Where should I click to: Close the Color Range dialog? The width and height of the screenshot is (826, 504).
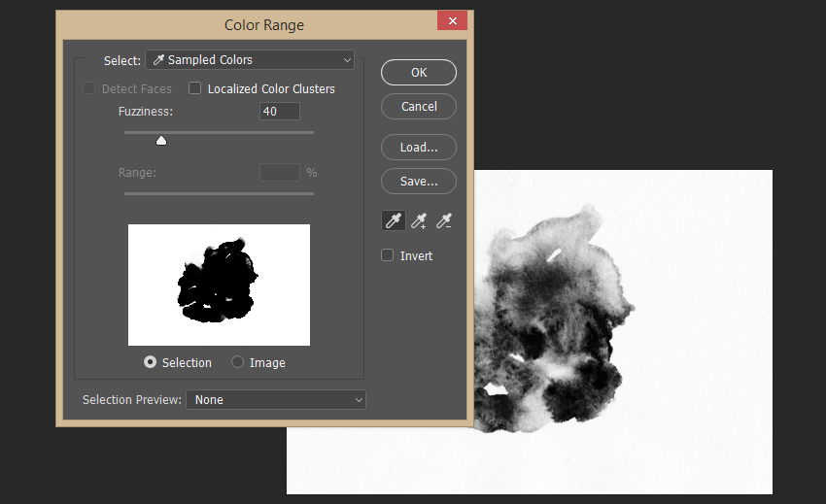[x=452, y=22]
